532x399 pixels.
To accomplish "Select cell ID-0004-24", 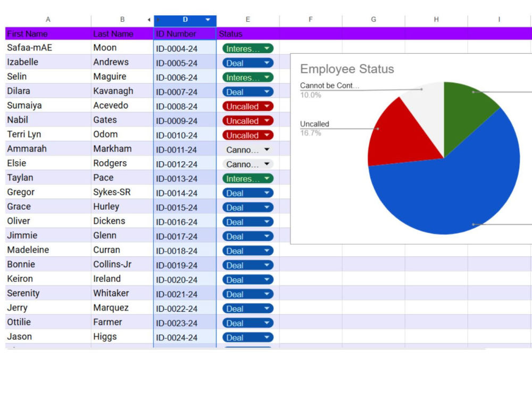I will click(185, 48).
